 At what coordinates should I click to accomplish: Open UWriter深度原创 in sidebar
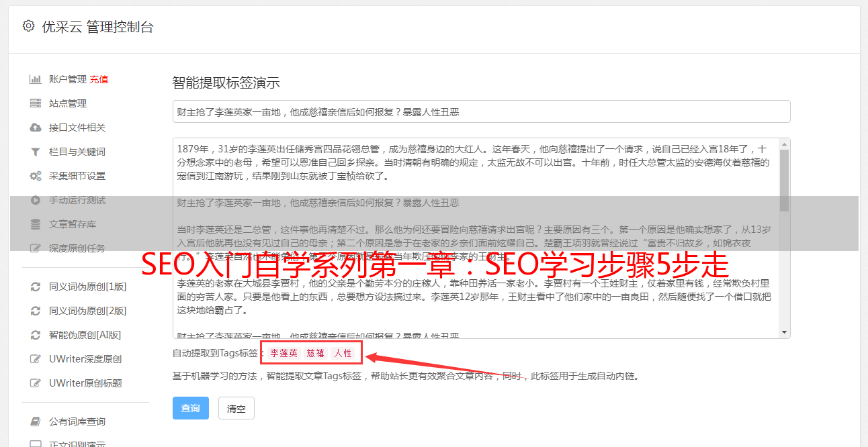tap(85, 359)
